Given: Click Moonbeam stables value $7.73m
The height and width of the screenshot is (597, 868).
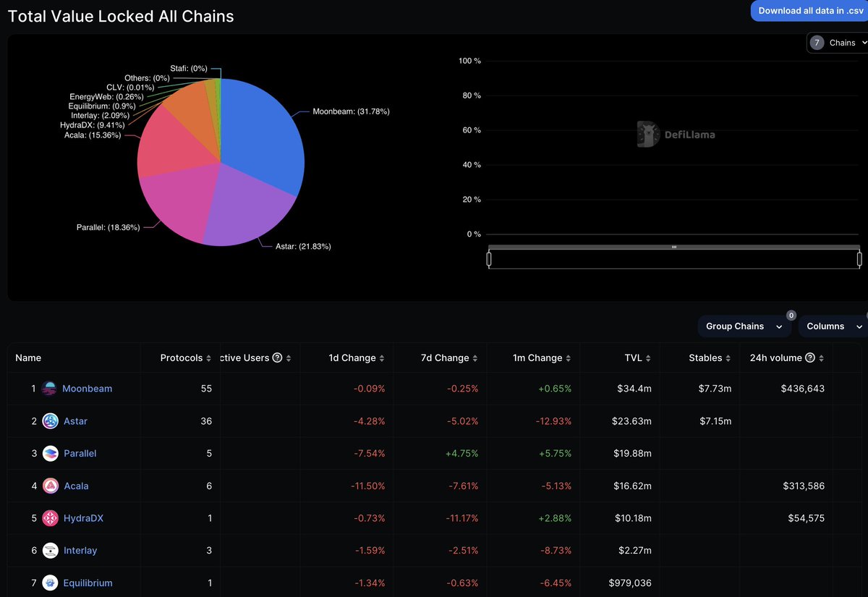Looking at the screenshot, I should coord(715,389).
